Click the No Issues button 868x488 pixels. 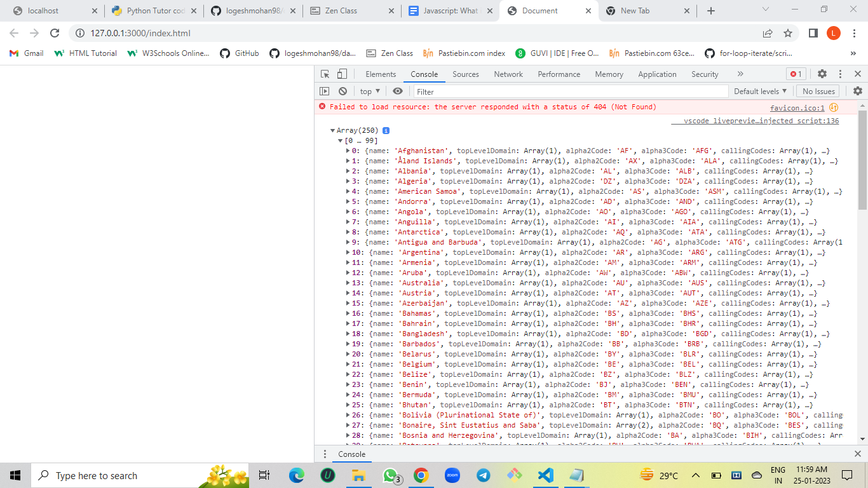click(817, 91)
